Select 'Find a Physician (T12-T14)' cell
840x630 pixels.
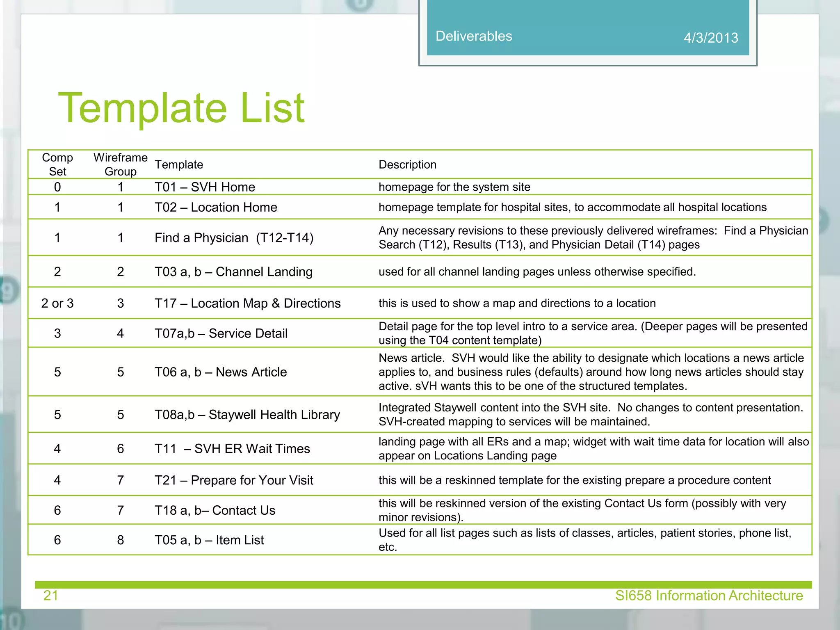(x=234, y=237)
